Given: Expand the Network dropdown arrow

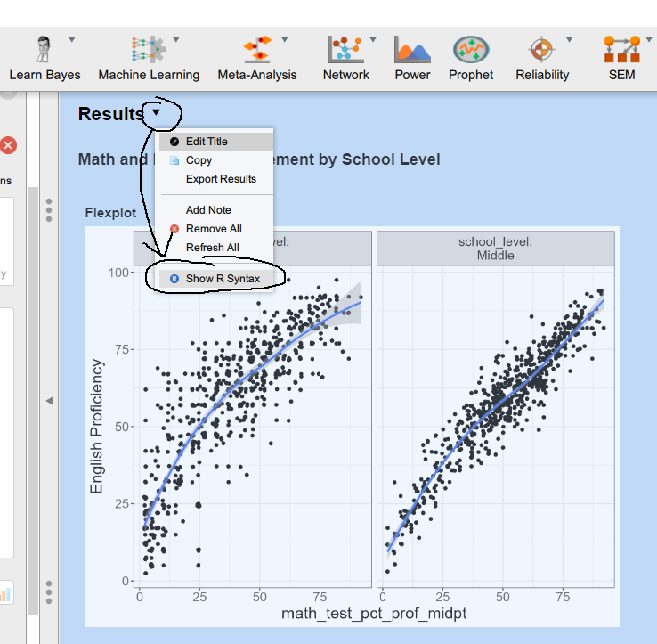Looking at the screenshot, I should pos(373,39).
